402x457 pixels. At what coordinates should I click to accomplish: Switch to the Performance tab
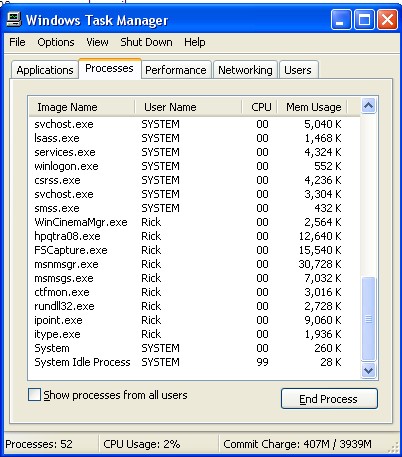[176, 70]
